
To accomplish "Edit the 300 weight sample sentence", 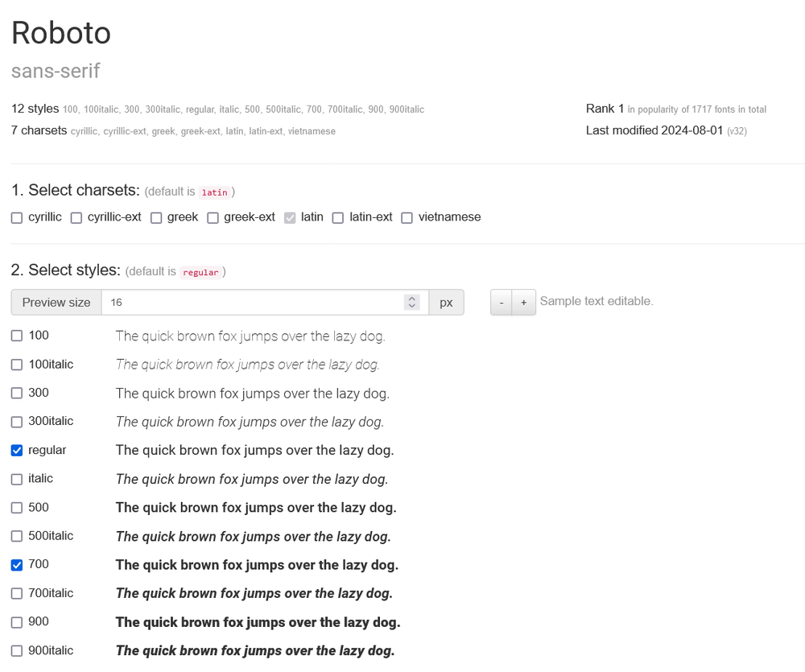I will coord(253,394).
